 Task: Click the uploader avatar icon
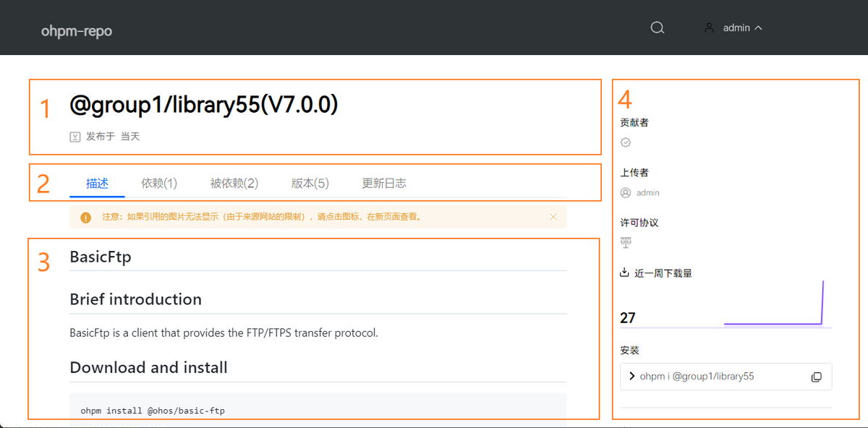pyautogui.click(x=626, y=193)
